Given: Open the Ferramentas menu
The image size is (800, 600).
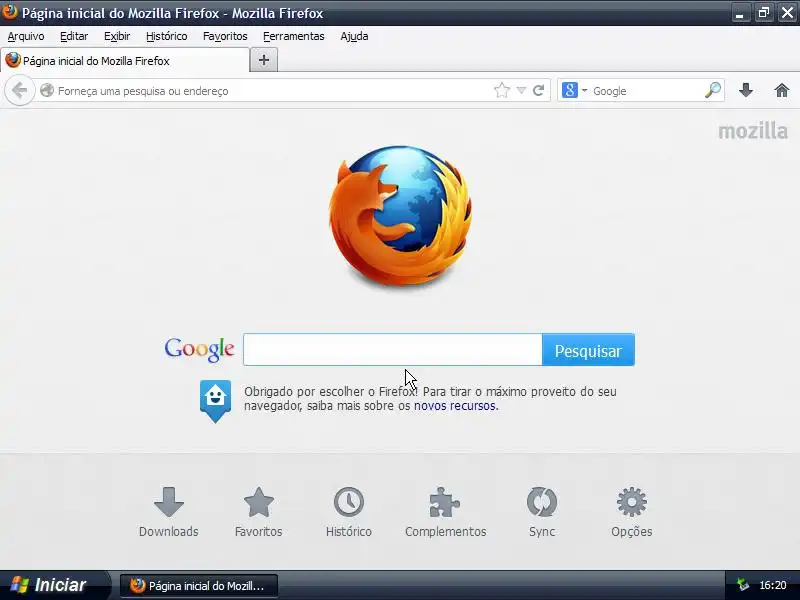Looking at the screenshot, I should (x=293, y=36).
